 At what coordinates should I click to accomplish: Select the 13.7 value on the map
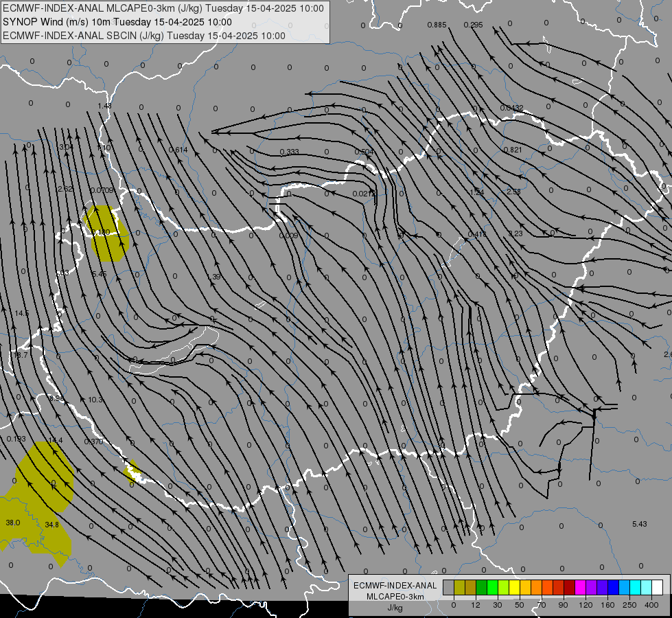(21, 356)
